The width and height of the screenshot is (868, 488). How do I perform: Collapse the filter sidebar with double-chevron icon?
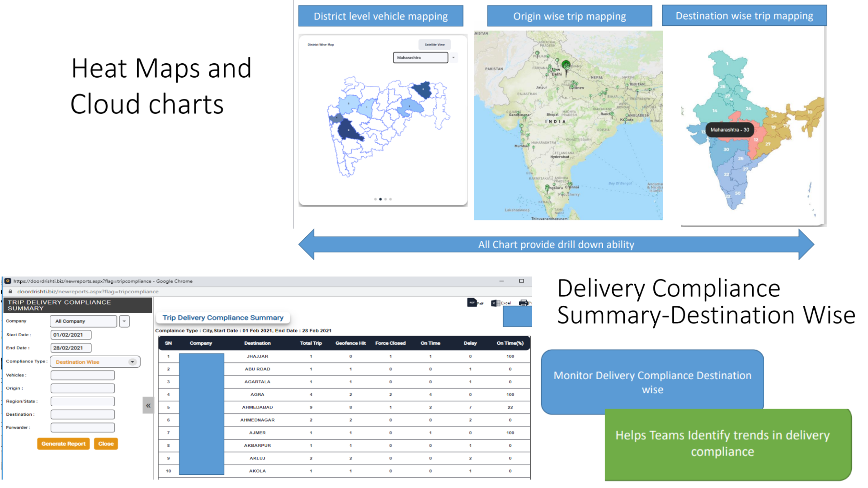(148, 405)
